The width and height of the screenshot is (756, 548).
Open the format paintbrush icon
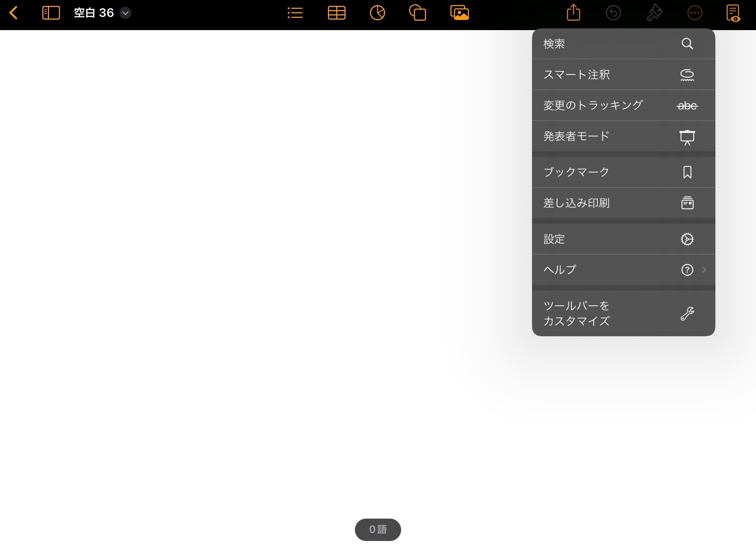[x=654, y=13]
